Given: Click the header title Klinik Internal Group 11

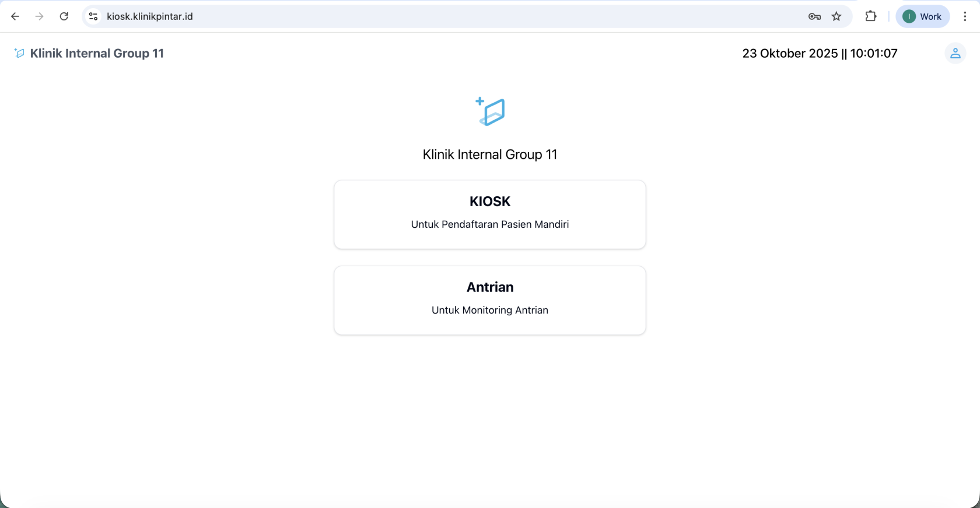Looking at the screenshot, I should coord(97,53).
